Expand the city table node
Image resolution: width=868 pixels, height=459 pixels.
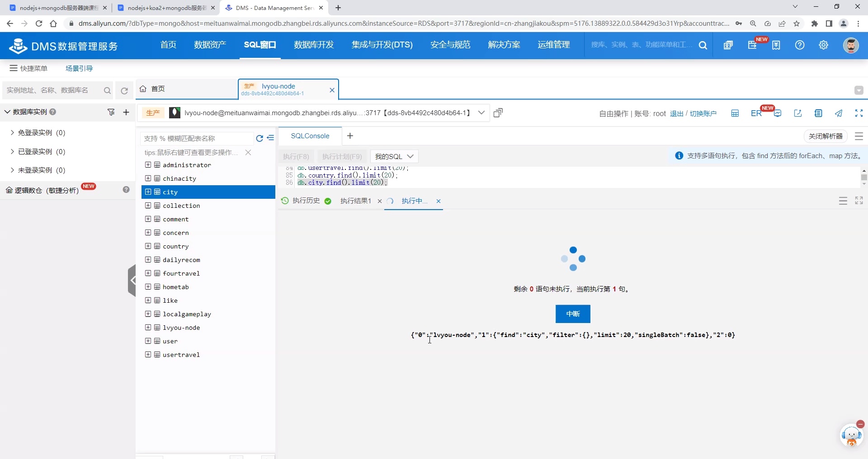[x=148, y=192]
